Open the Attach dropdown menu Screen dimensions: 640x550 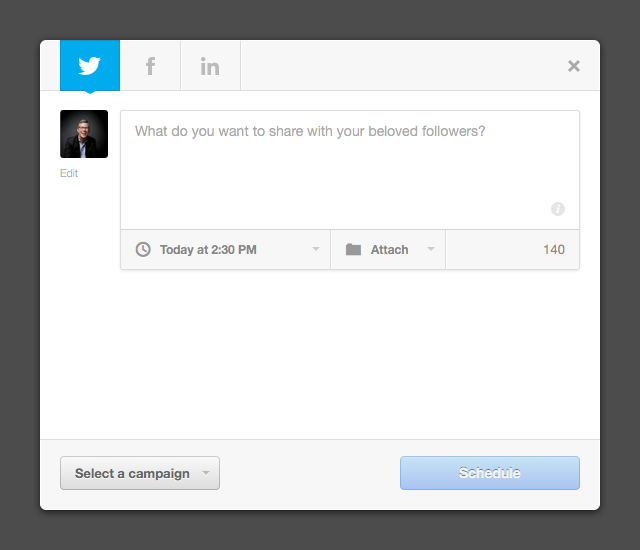click(388, 249)
